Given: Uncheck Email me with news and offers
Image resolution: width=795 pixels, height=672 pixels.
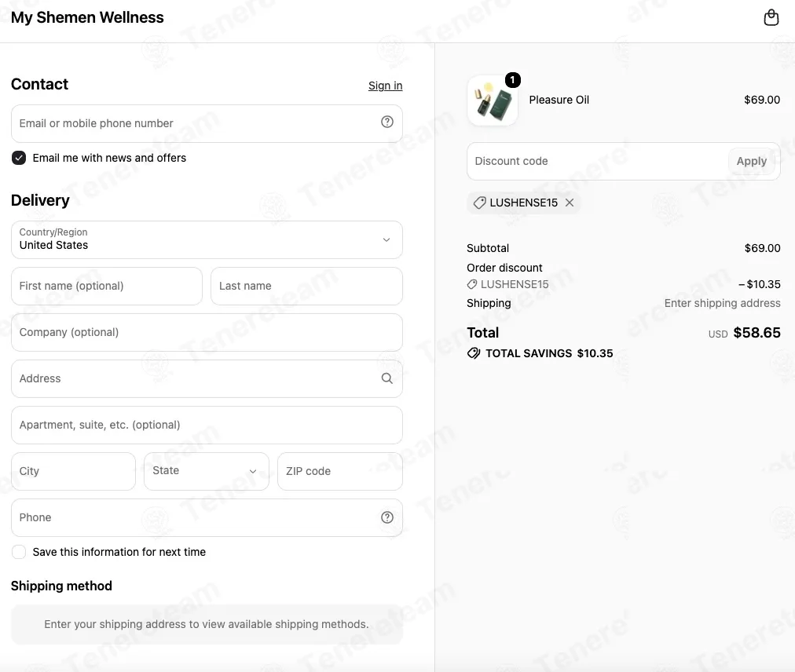Looking at the screenshot, I should click(19, 158).
